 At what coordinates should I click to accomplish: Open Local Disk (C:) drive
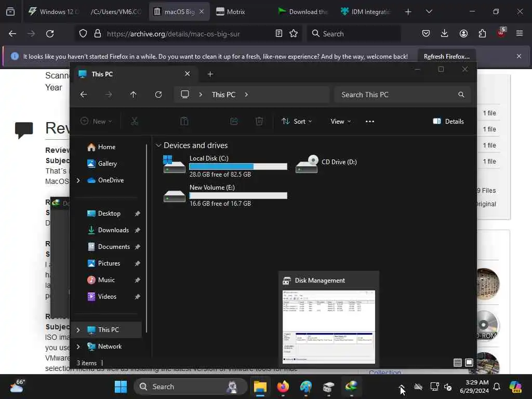click(224, 166)
